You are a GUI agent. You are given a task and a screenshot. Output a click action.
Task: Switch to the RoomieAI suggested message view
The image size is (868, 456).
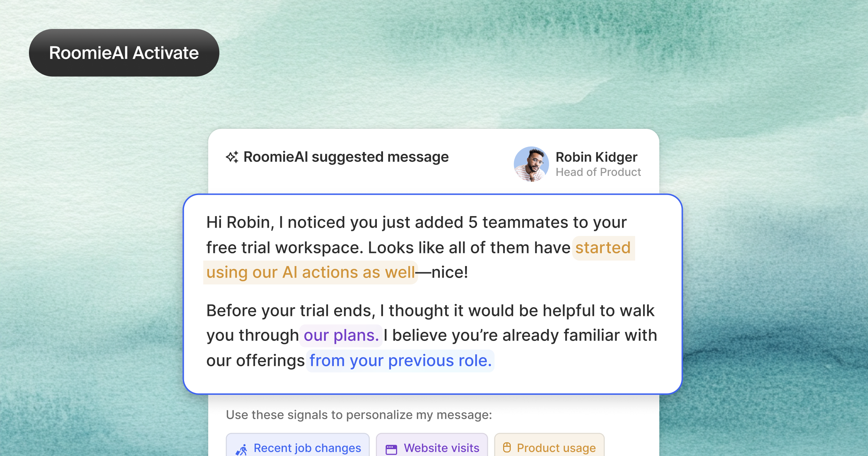[346, 157]
